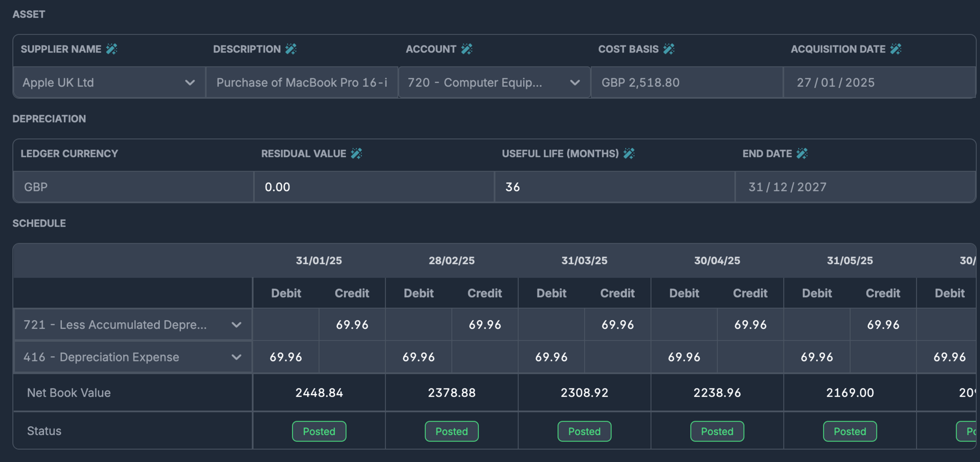Click the magic wand icon beside Useful Life

click(629, 153)
